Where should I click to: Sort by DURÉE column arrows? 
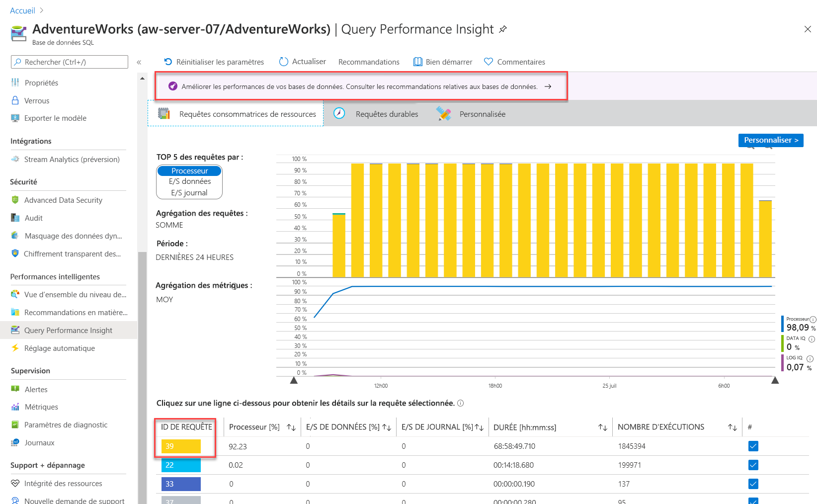coord(603,427)
